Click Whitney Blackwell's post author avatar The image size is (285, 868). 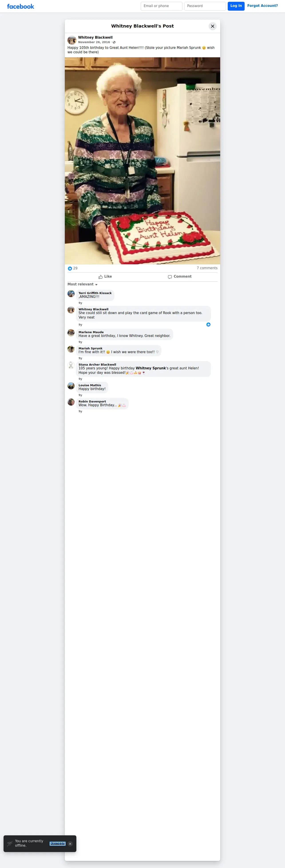pos(72,40)
